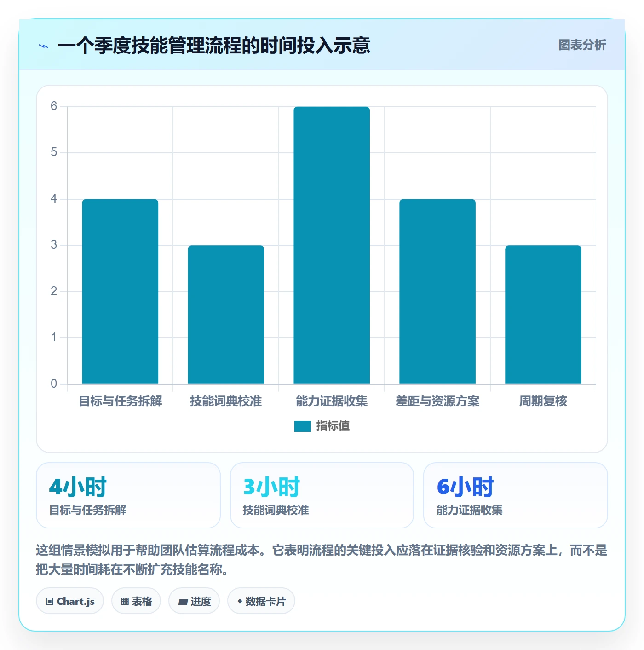Click the y-axis value 3
The image size is (644, 650).
point(54,245)
